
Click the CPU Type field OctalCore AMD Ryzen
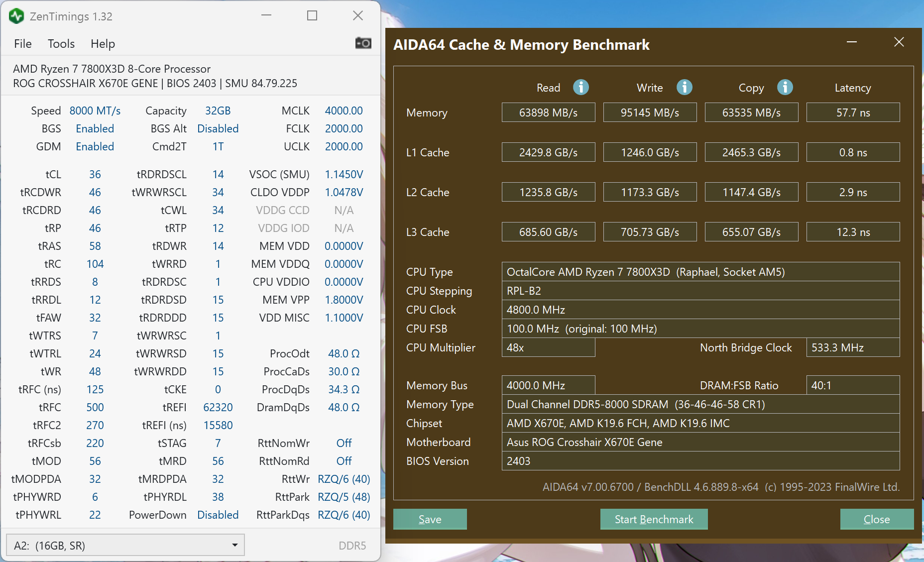click(x=700, y=272)
